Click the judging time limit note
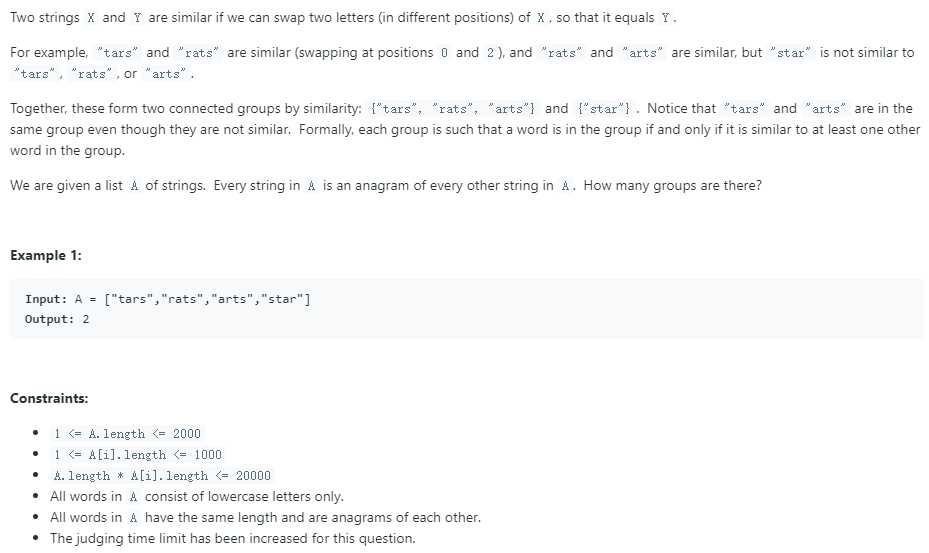929x553 pixels. [x=232, y=539]
